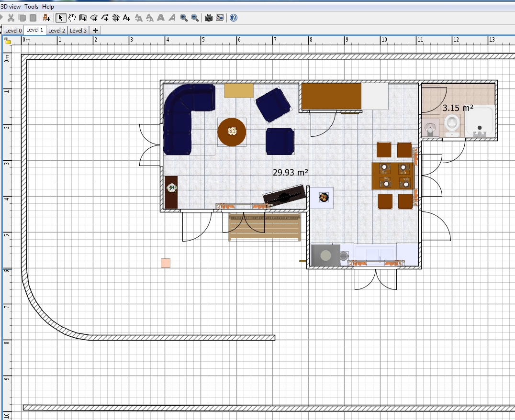The width and height of the screenshot is (515, 420).
Task: Switch to the Level 0 tab
Action: (13, 31)
